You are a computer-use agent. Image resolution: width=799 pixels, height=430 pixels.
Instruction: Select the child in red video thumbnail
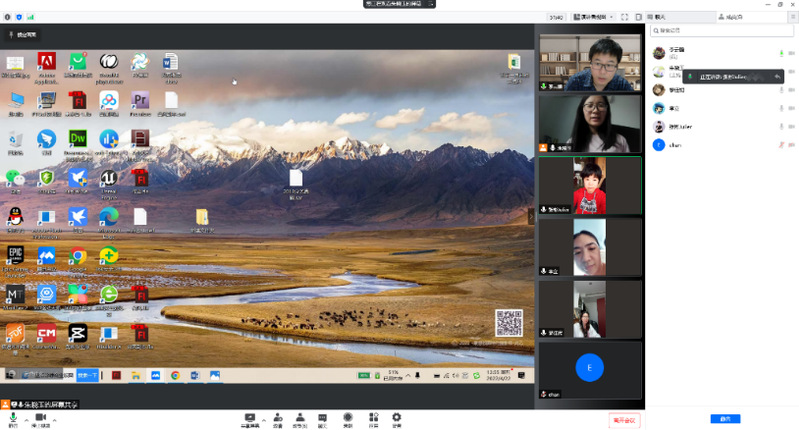pos(590,185)
